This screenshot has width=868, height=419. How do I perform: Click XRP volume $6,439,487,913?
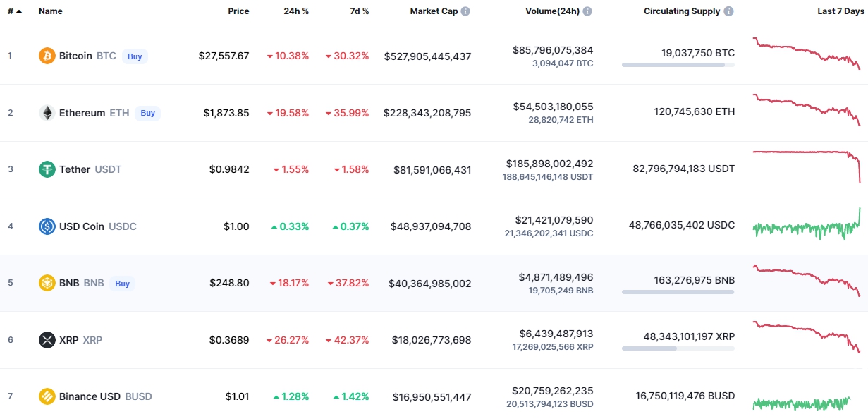tap(556, 334)
